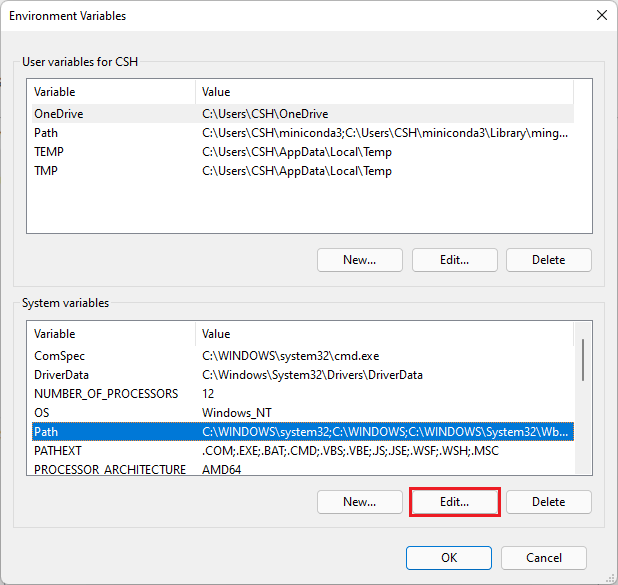Close the Environment Variables dialog
618x585 pixels.
pyautogui.click(x=601, y=15)
